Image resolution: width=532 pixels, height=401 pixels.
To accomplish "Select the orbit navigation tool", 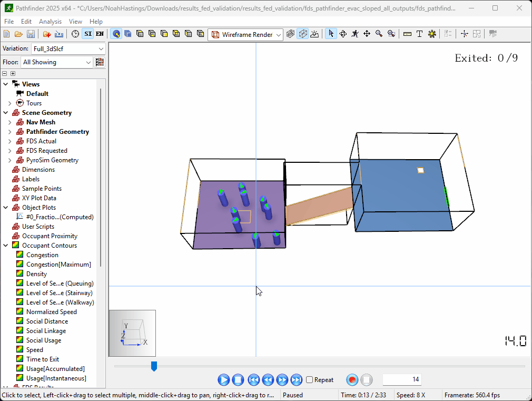I will [343, 34].
